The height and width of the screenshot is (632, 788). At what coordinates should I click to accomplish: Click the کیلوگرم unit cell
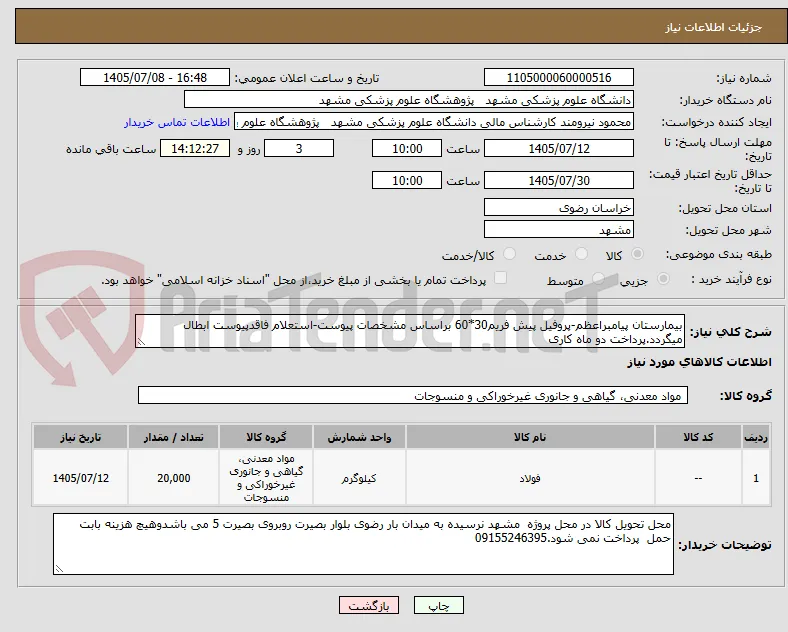[x=359, y=478]
